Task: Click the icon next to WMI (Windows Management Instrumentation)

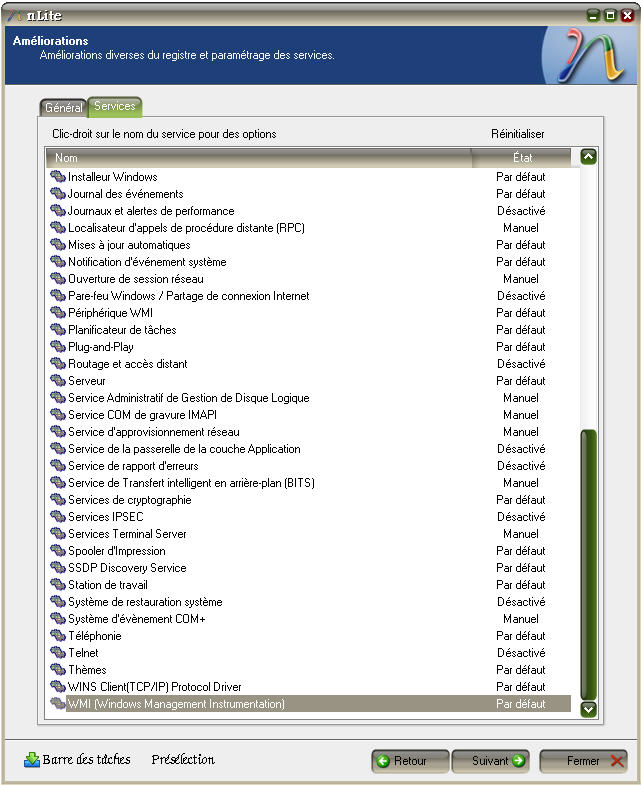Action: [x=58, y=704]
